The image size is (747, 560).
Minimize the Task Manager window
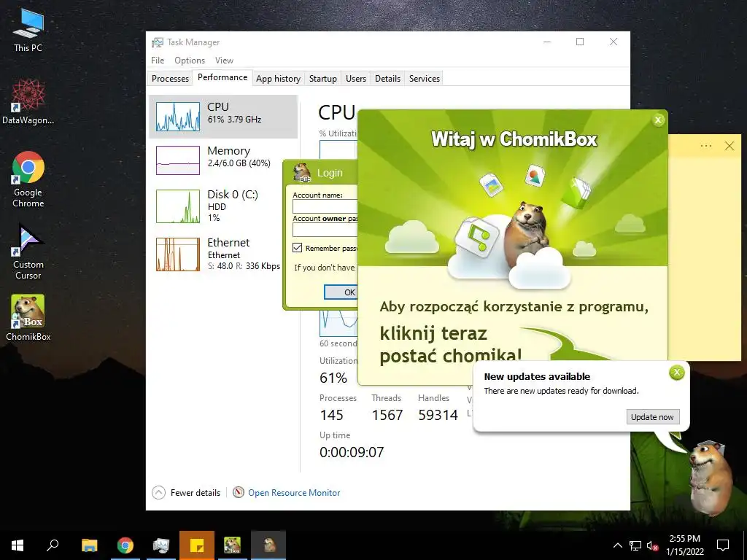point(547,42)
